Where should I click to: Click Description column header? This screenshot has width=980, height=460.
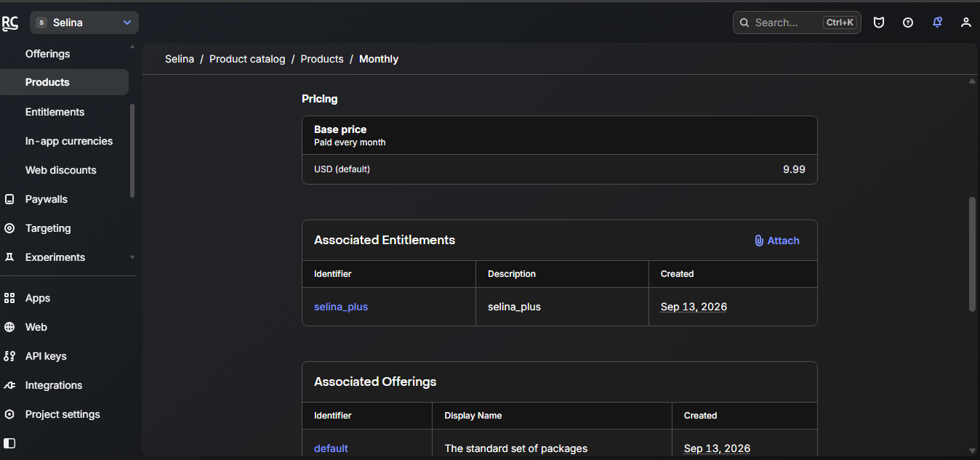coord(512,274)
